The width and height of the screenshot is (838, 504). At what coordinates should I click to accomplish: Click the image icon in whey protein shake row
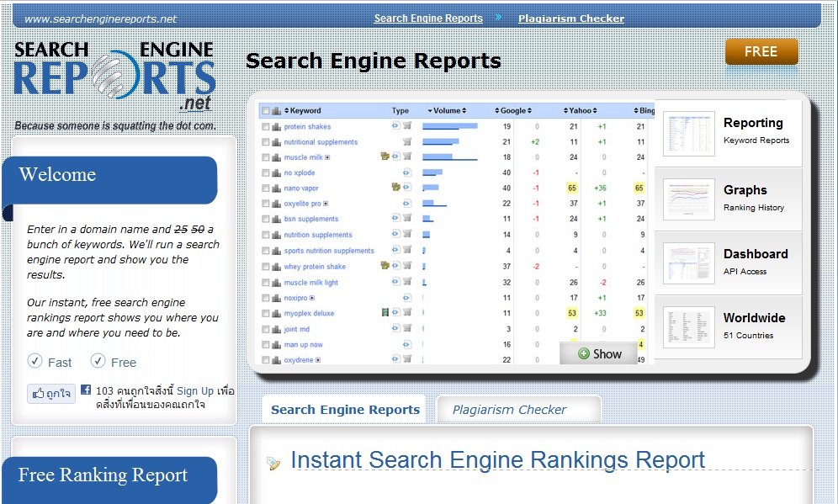[385, 265]
